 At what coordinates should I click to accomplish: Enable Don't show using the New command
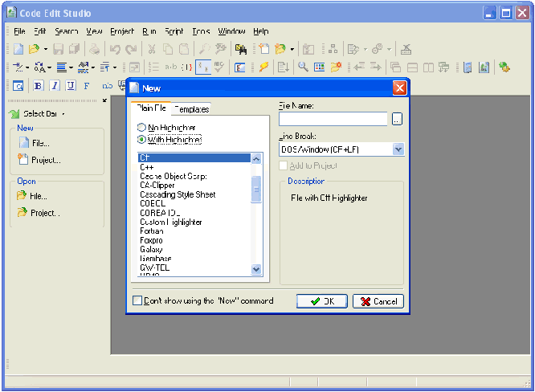(137, 300)
